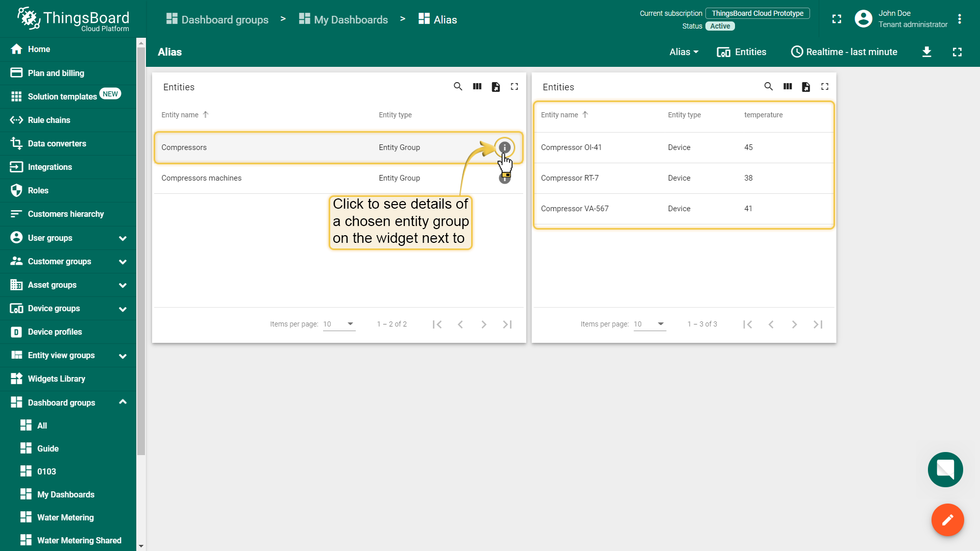
Task: Open items per page dropdown in left widget
Action: pyautogui.click(x=339, y=324)
